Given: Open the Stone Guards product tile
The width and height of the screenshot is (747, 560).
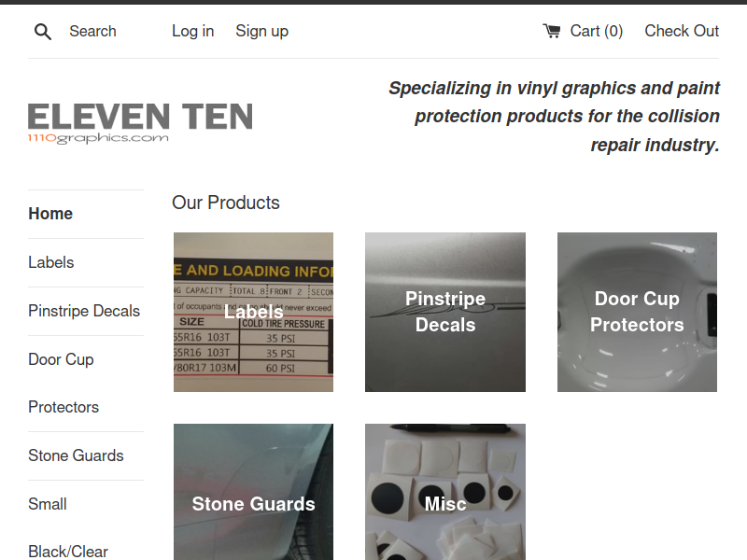Looking at the screenshot, I should coord(253,492).
